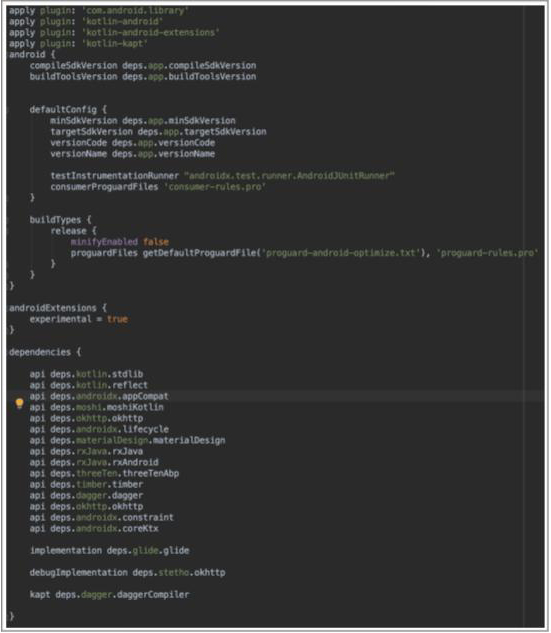Click api deps.rxJava.rxAndroid line
551x633 pixels.
pyautogui.click(x=94, y=462)
